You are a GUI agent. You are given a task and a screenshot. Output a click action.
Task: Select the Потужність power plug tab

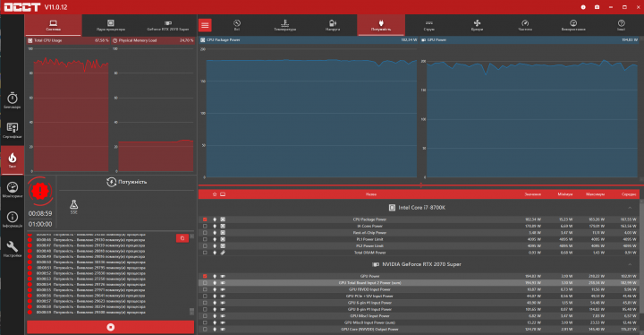click(381, 25)
